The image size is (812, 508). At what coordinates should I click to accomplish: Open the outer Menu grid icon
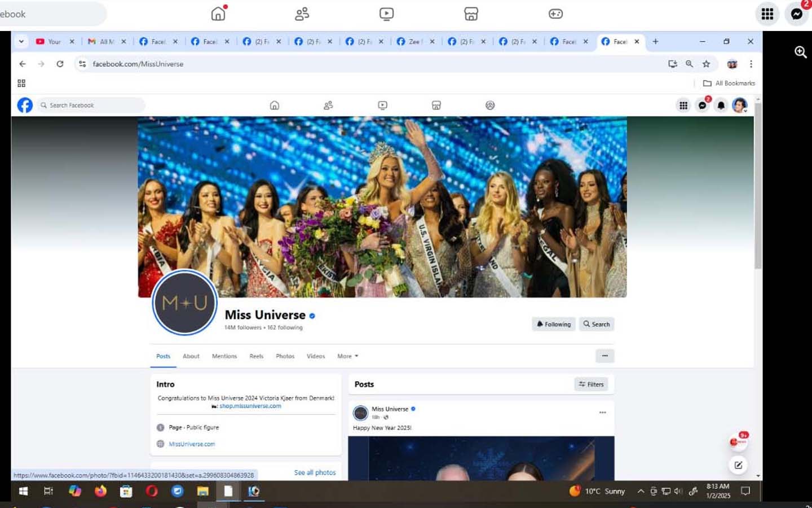tap(767, 14)
